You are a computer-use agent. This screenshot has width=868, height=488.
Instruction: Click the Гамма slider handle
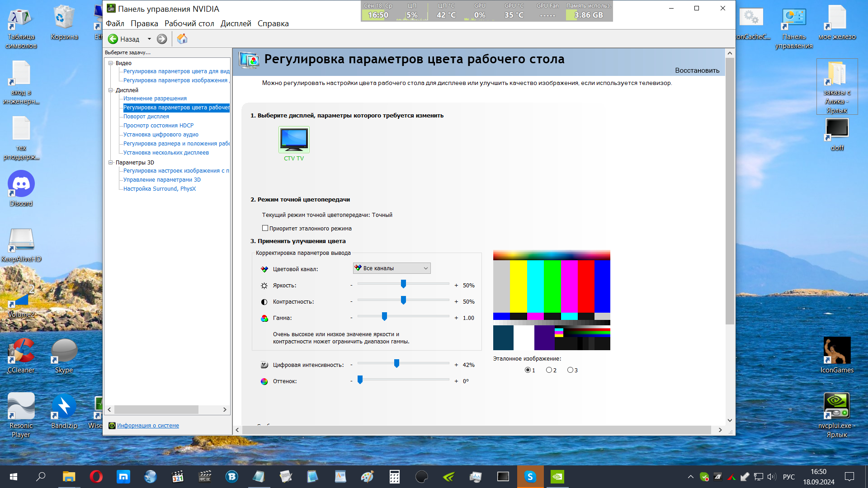click(384, 317)
